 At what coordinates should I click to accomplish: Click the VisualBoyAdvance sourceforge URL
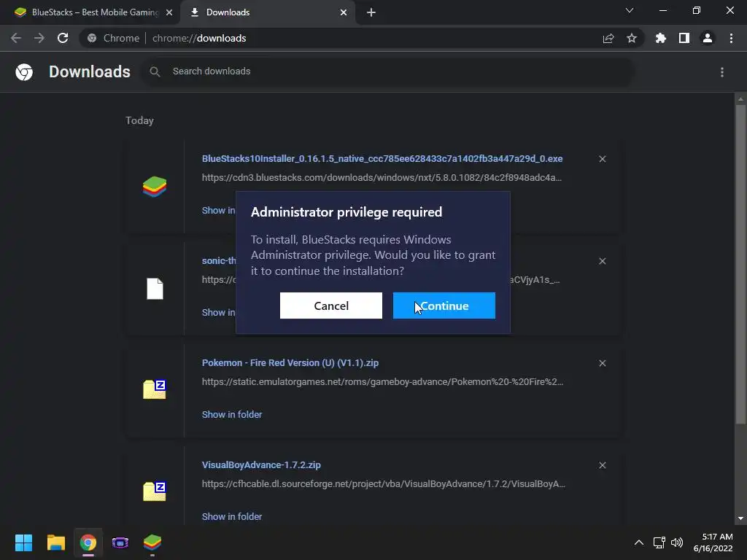tap(384, 484)
